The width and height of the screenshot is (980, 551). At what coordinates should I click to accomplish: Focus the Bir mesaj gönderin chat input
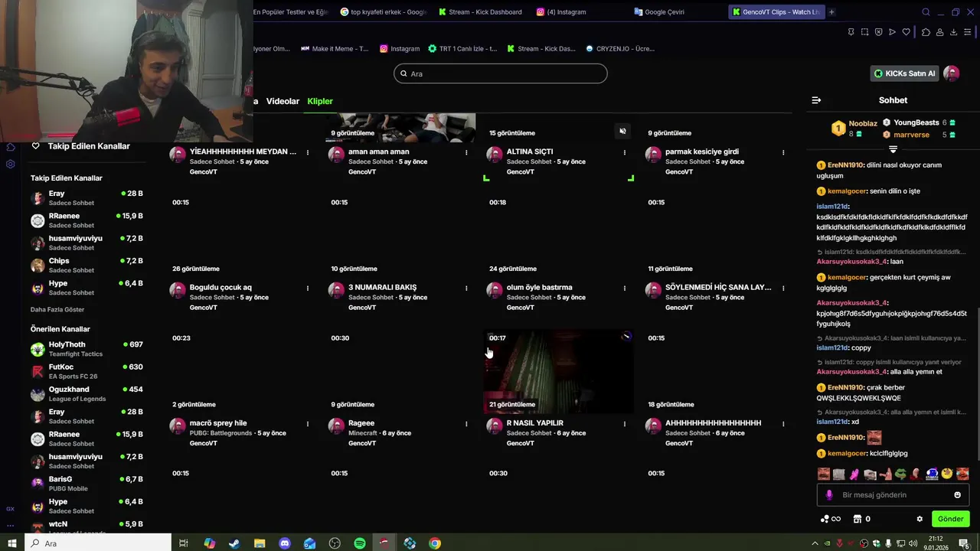[893, 495]
